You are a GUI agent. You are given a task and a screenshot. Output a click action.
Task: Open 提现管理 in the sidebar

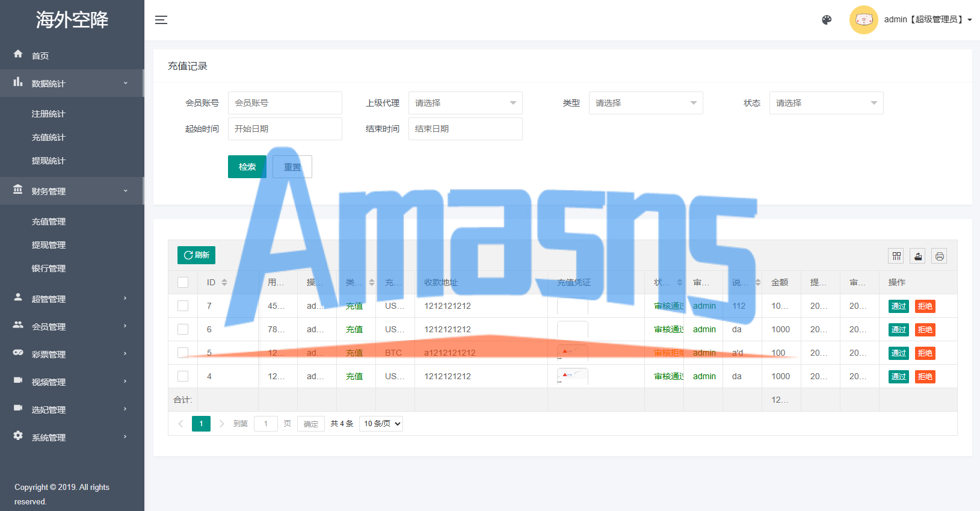[x=49, y=245]
